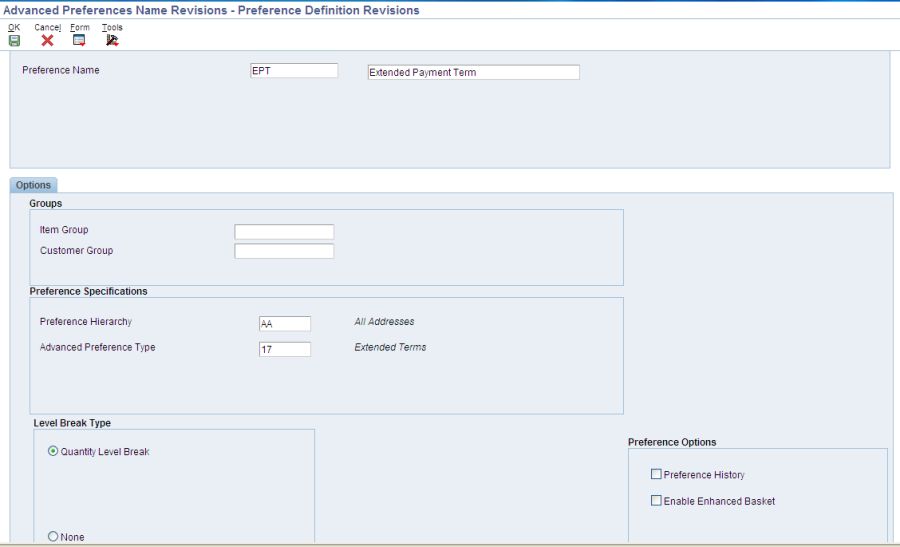This screenshot has height=547, width=900.
Task: Click the Preference Name label
Action: click(61, 70)
